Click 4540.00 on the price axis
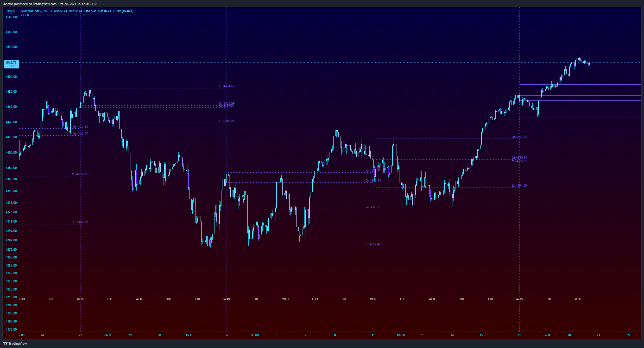 11,47
